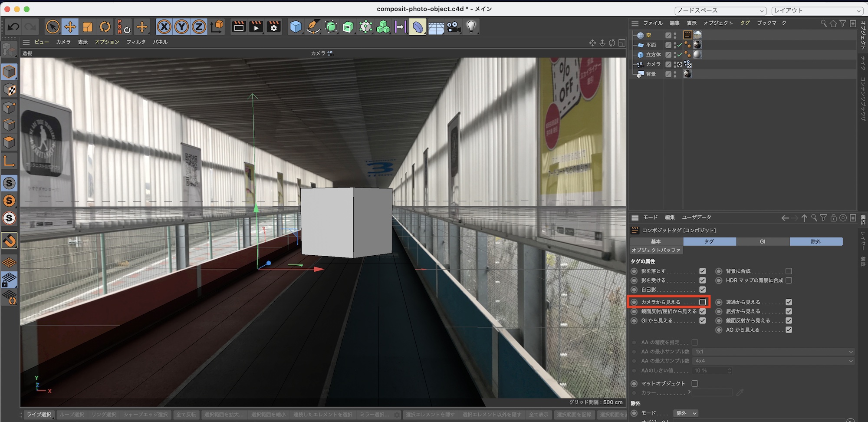Add a Cube primitive from the toolbar
The width and height of the screenshot is (868, 422).
296,27
